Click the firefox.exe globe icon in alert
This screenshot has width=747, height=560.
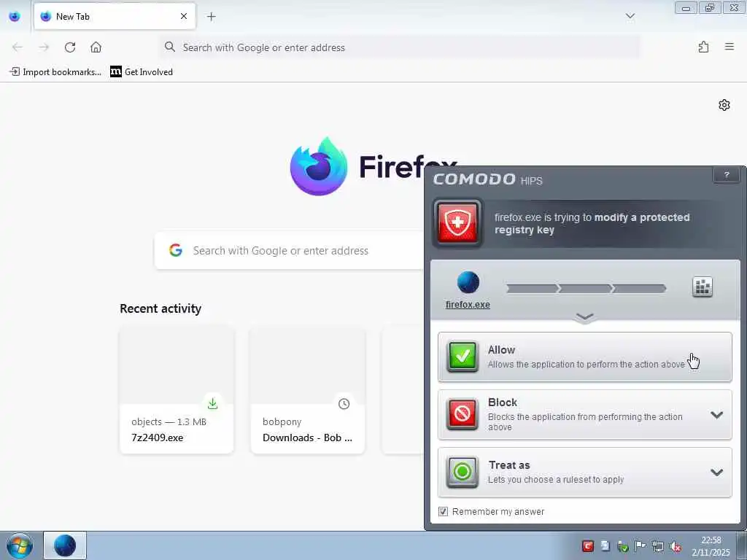[468, 282]
